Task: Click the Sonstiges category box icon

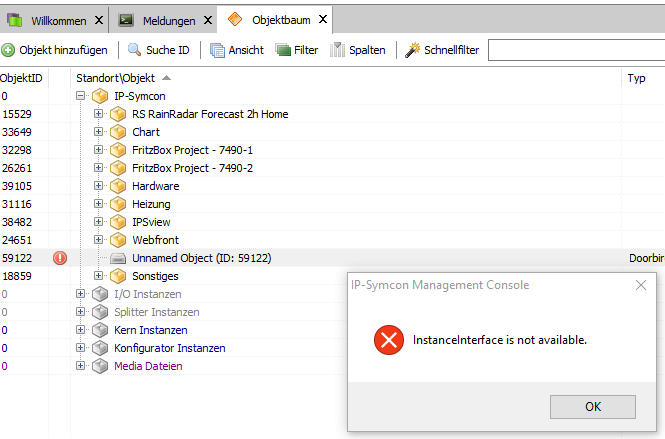Action: [118, 276]
